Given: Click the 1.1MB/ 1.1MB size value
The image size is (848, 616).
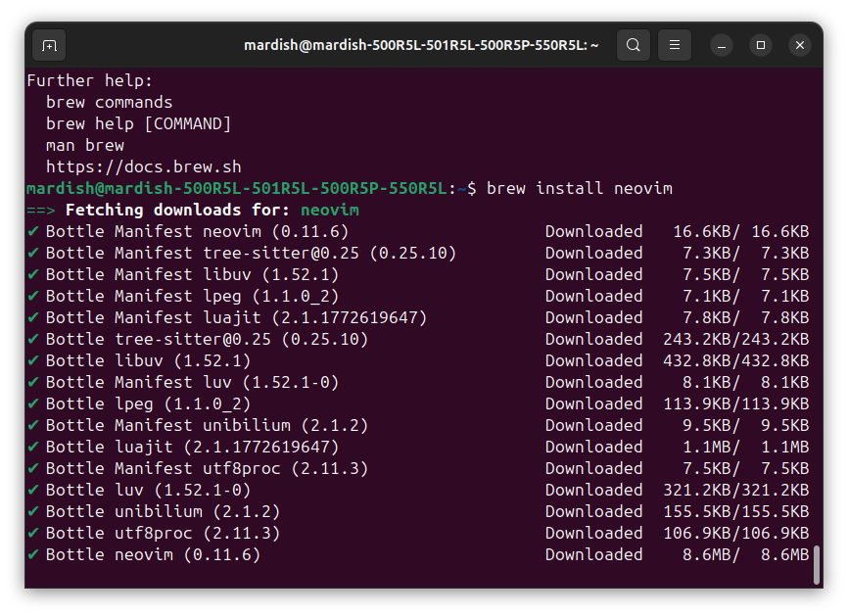Looking at the screenshot, I should pos(746,448).
